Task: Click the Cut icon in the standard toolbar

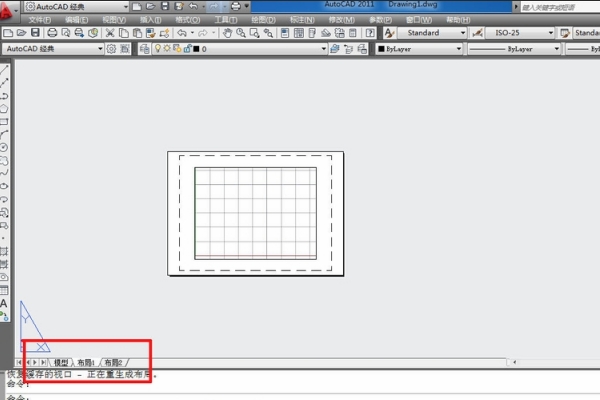Action: coord(110,33)
